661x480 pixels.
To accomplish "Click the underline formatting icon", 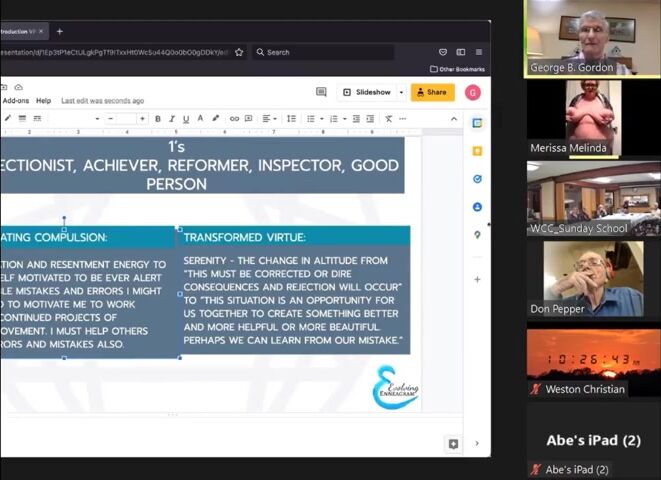I will pos(186,119).
